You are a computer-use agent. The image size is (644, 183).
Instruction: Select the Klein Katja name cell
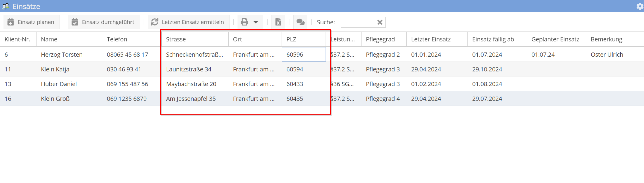tap(69, 69)
